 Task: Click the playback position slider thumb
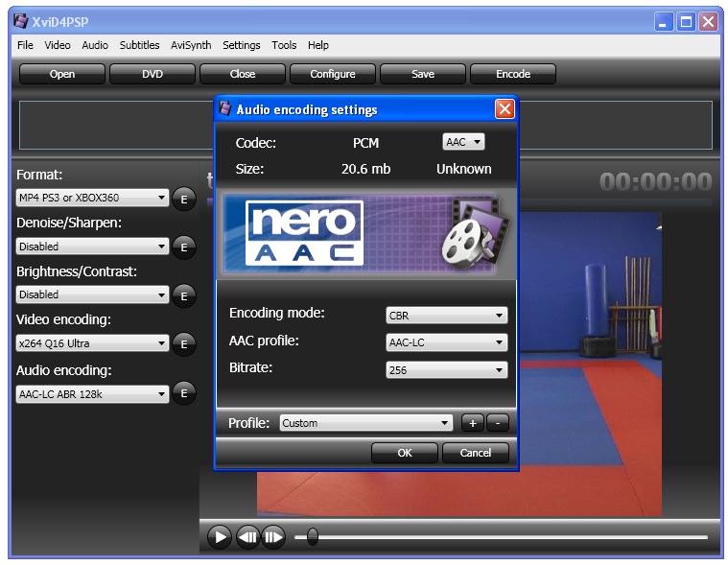313,536
